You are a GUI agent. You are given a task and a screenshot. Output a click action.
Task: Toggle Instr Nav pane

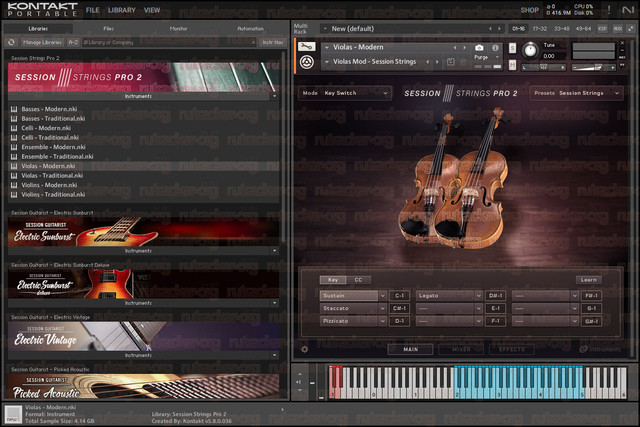click(x=273, y=42)
